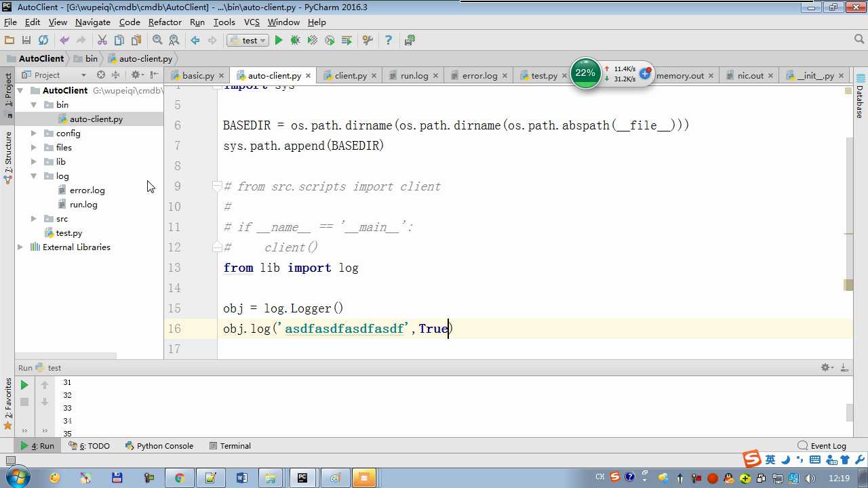Image resolution: width=868 pixels, height=488 pixels.
Task: Expand the src folder
Action: 34,219
